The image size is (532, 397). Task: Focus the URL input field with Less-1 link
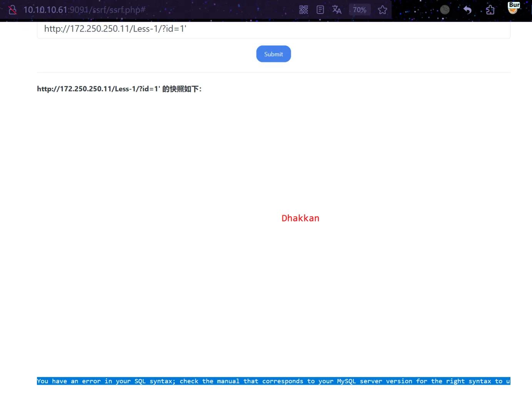click(x=274, y=29)
